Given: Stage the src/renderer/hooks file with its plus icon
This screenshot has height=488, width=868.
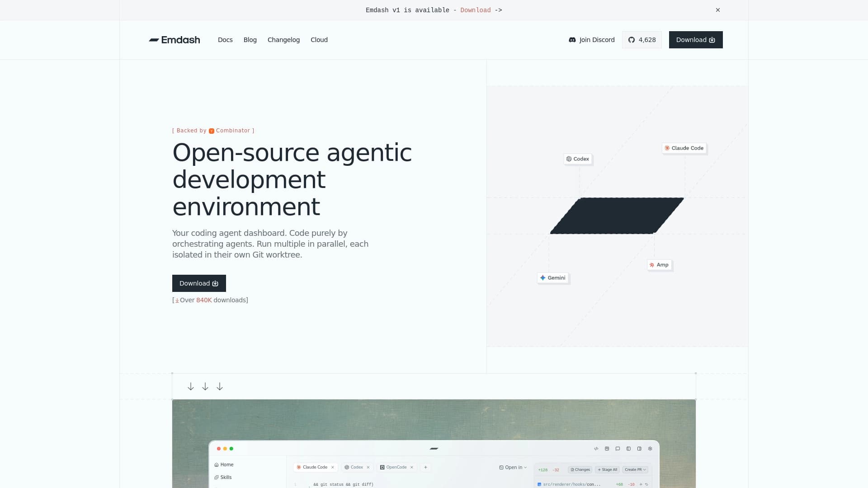Looking at the screenshot, I should (641, 484).
